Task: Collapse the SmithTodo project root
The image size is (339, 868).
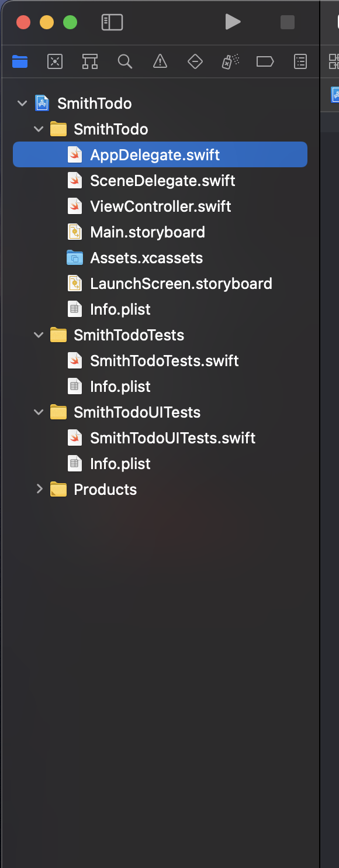Action: (22, 104)
